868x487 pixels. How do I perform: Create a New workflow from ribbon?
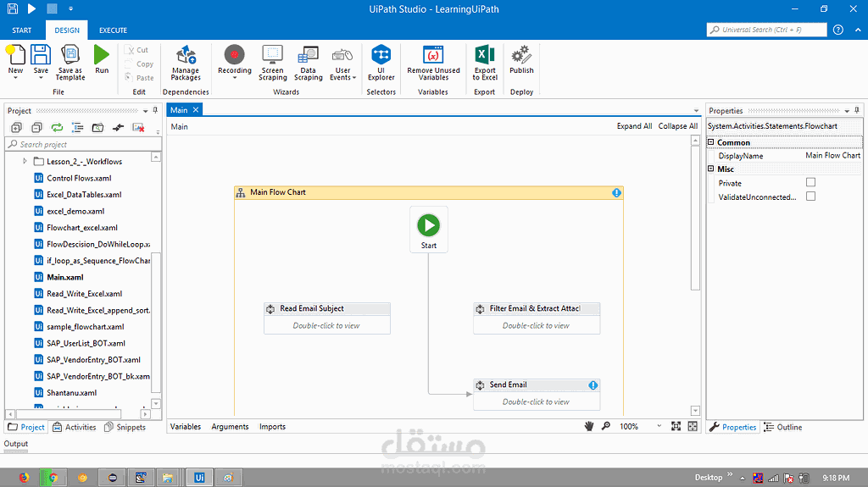[x=15, y=59]
